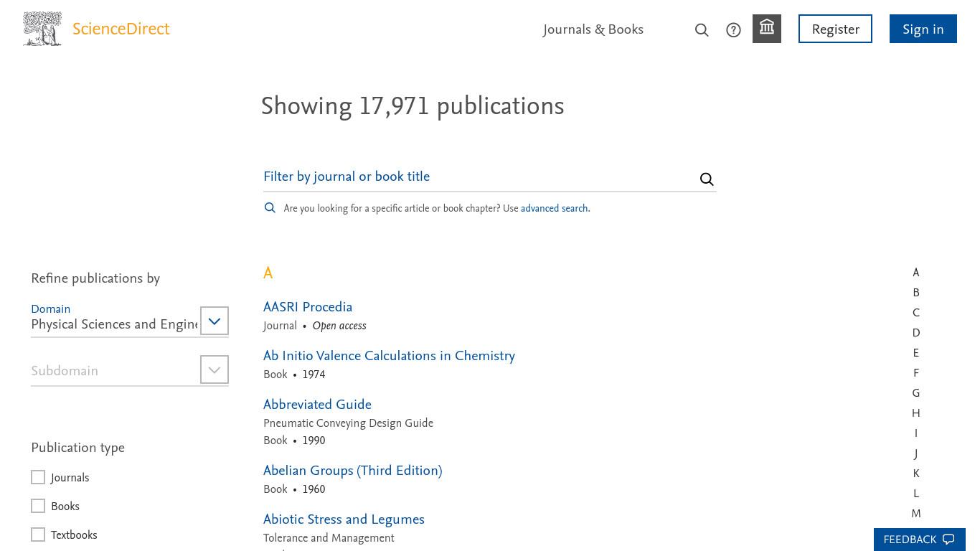Open help question mark icon
The width and height of the screenshot is (980, 551).
[x=733, y=30]
